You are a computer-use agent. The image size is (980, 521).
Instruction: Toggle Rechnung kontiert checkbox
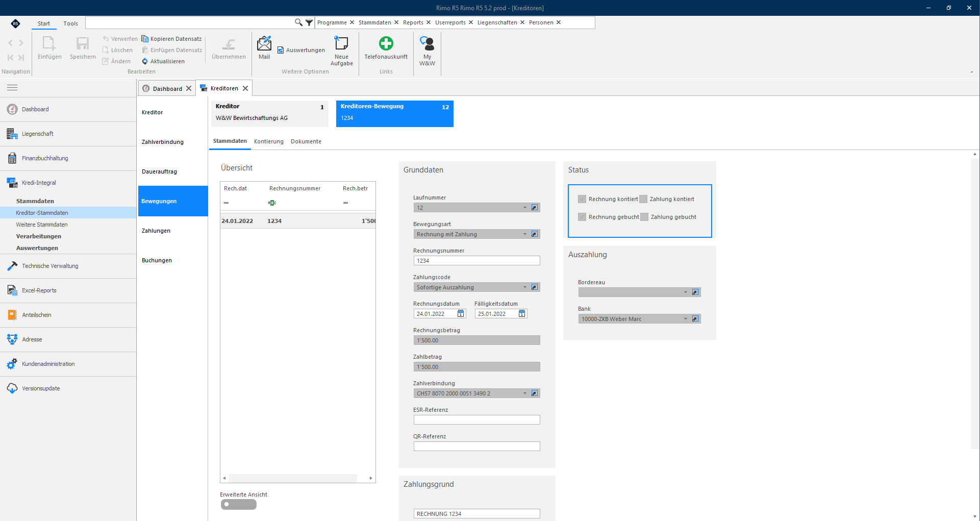click(x=582, y=199)
